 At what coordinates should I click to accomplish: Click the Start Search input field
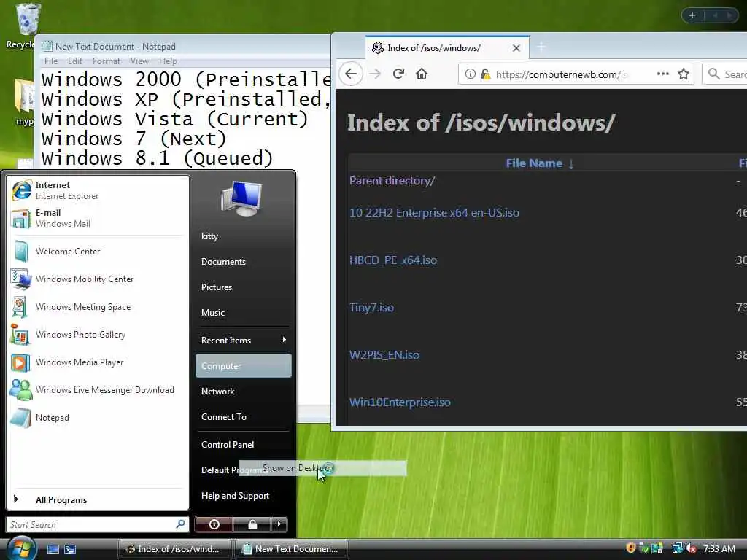(x=98, y=524)
